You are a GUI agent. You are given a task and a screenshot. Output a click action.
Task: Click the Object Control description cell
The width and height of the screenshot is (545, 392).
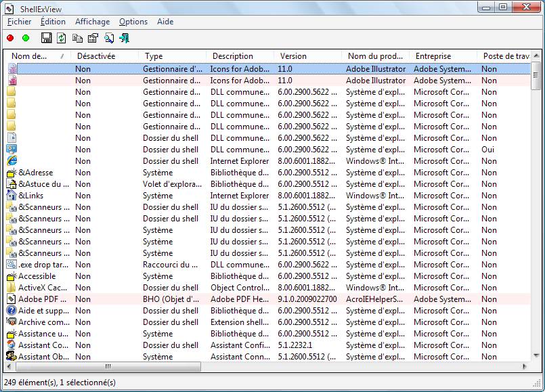pyautogui.click(x=240, y=287)
